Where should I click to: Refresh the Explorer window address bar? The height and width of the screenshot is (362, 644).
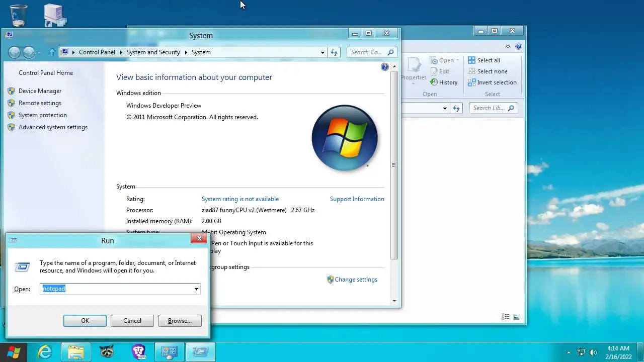456,108
